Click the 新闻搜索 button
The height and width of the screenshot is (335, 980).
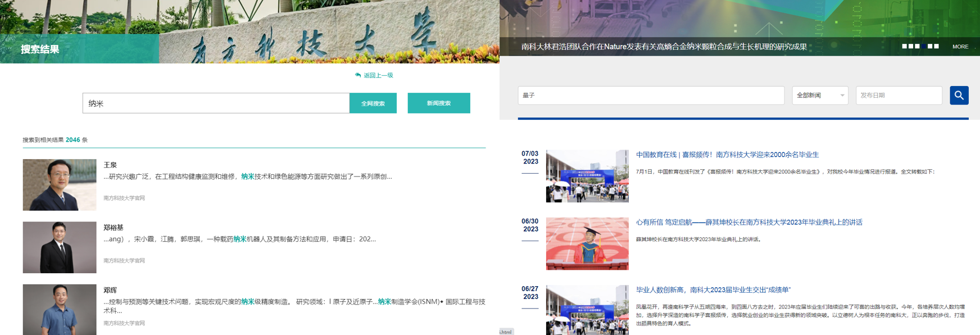[x=439, y=103]
